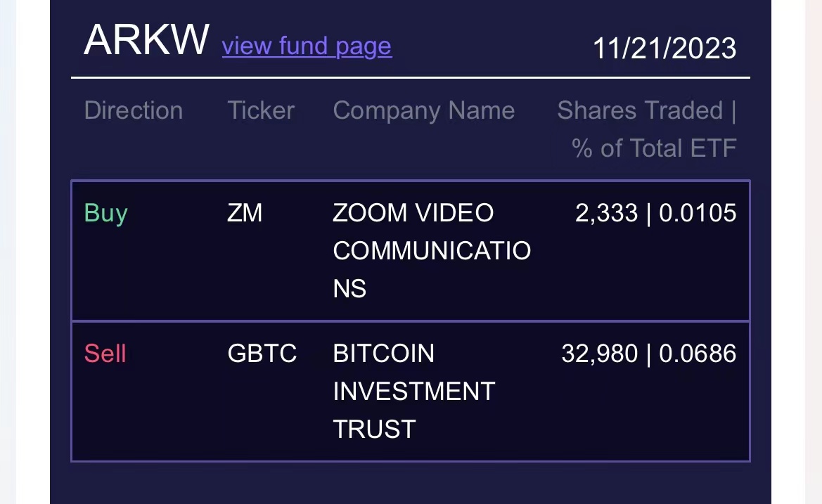Click BITCOIN INVESTMENT TRUST company name
The height and width of the screenshot is (504, 822).
413,391
